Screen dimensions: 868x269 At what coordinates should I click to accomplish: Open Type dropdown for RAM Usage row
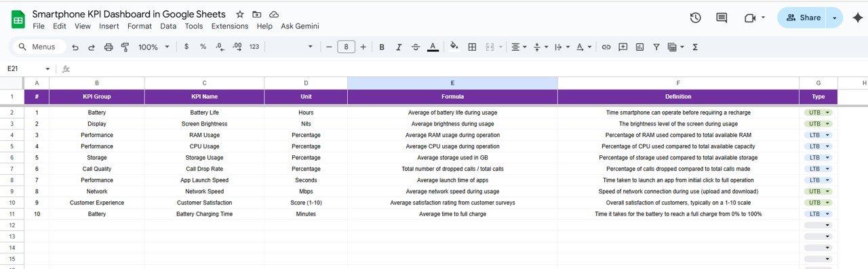[x=818, y=135]
